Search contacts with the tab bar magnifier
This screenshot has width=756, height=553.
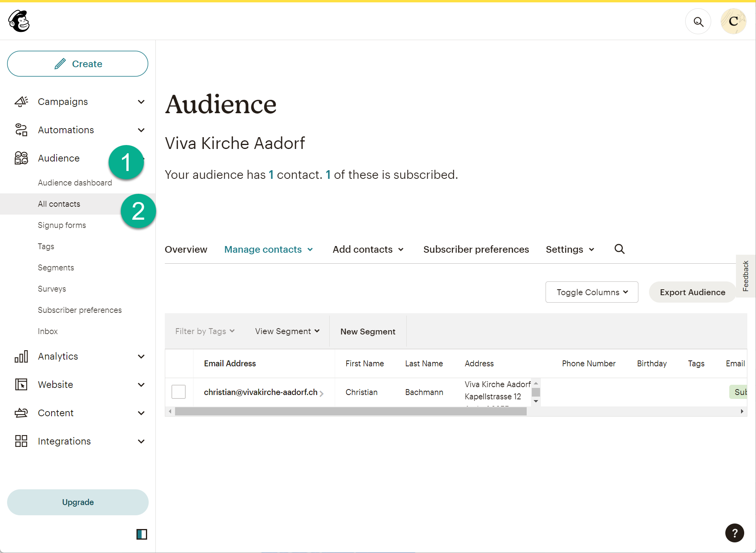620,249
